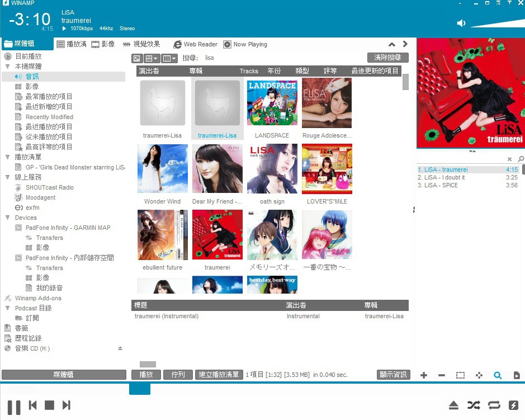Click the playlist search magnifier icon

coord(498,375)
